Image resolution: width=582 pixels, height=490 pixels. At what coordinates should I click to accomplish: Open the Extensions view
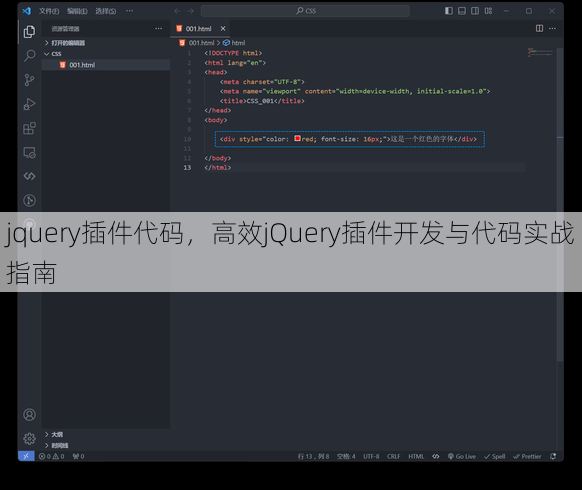tap(29, 128)
